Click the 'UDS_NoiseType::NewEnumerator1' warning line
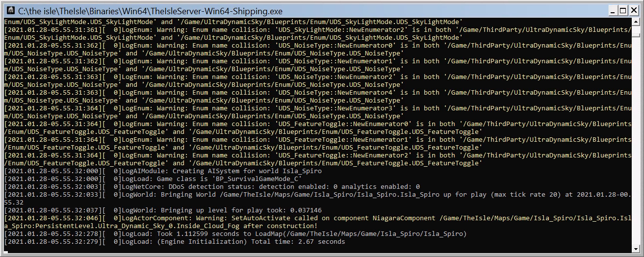This screenshot has height=257, width=644. 318,65
